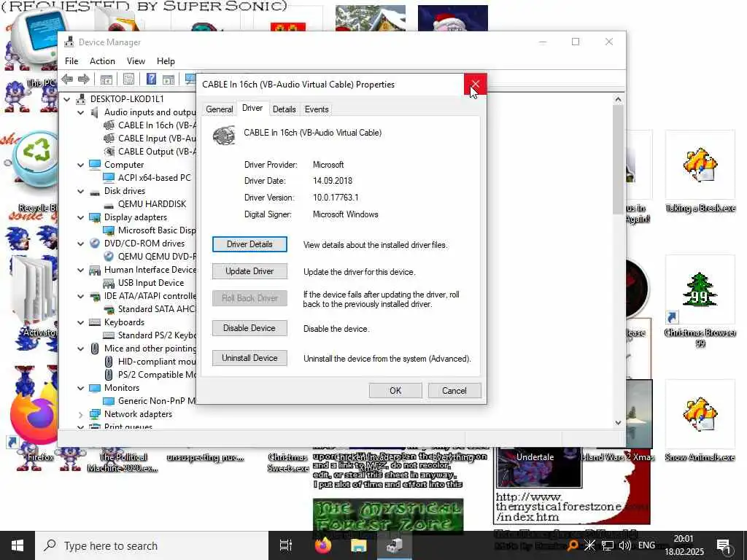This screenshot has width=747, height=560.
Task: Open Firefox from the taskbar
Action: 323,545
